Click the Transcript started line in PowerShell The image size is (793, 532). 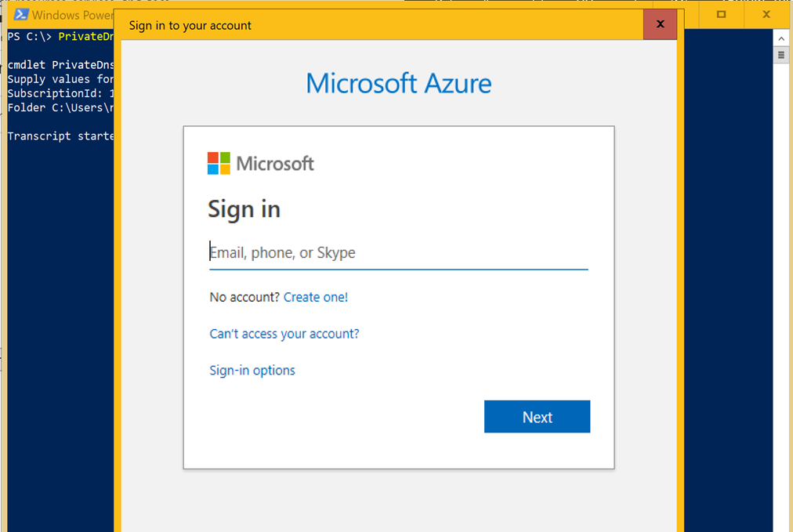click(55, 136)
